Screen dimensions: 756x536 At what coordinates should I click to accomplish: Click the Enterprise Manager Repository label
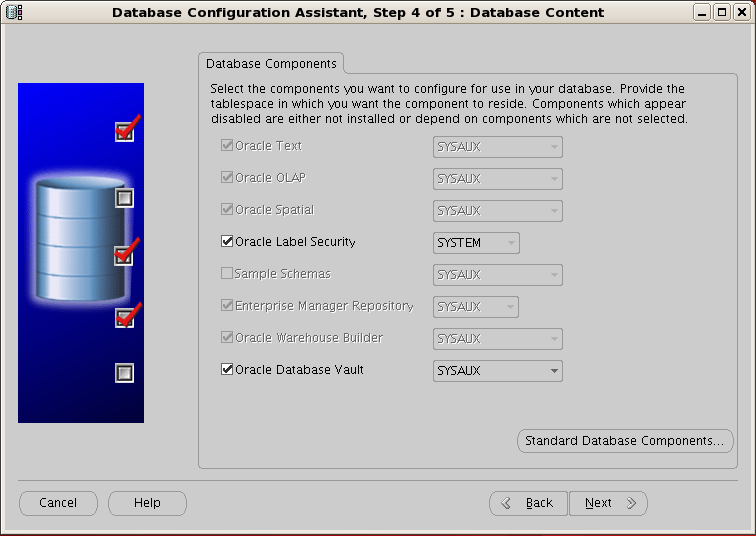(324, 306)
